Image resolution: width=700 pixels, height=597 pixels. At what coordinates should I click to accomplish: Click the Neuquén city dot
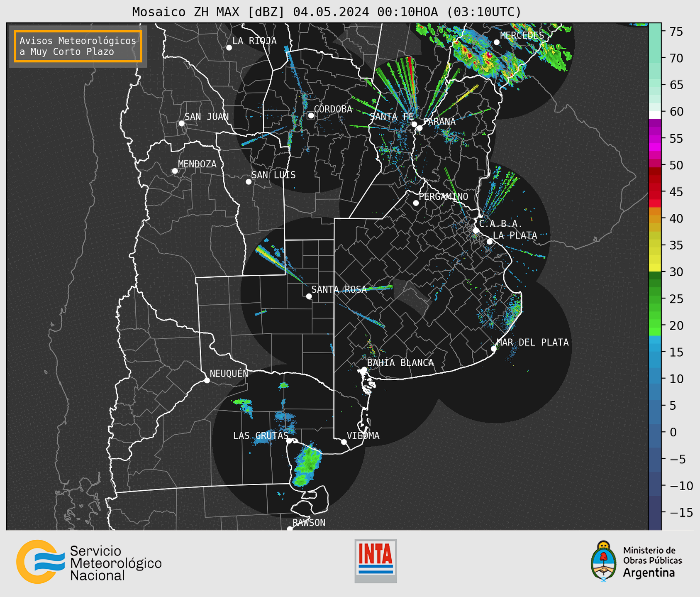point(207,380)
